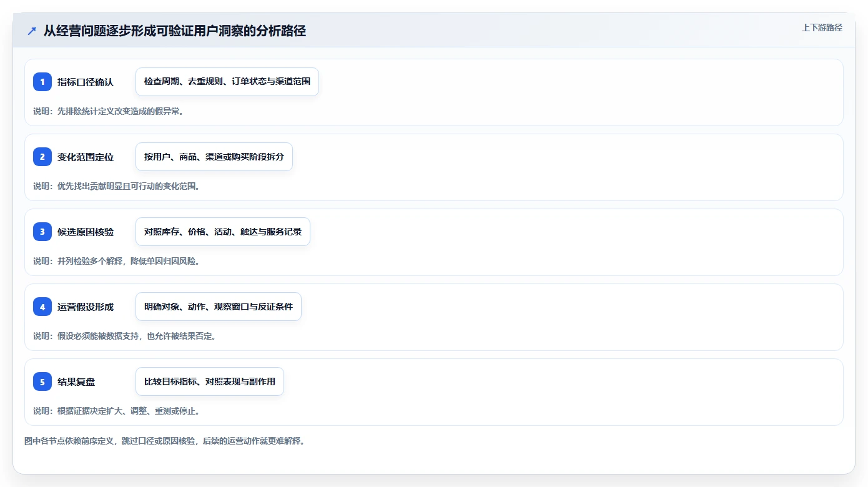
Task: Click the 明确对象、动作、观察窗口与反证条件 box
Action: [x=219, y=307]
